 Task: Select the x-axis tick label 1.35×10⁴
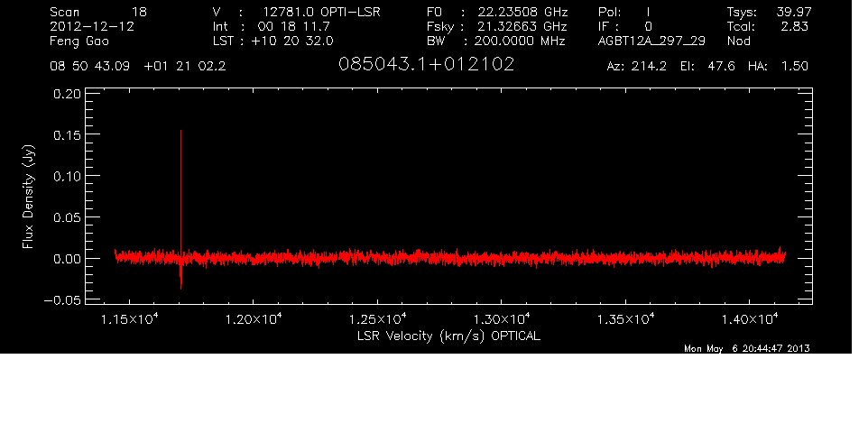click(625, 319)
